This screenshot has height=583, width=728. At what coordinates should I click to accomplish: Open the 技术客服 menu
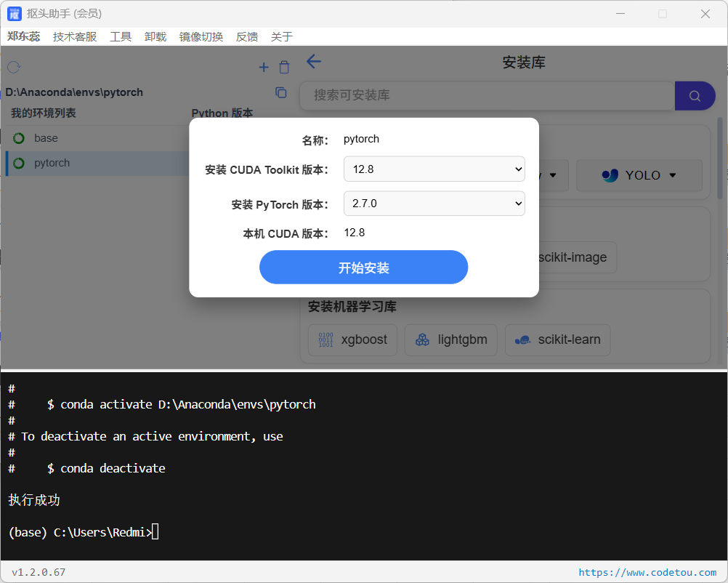pyautogui.click(x=75, y=36)
